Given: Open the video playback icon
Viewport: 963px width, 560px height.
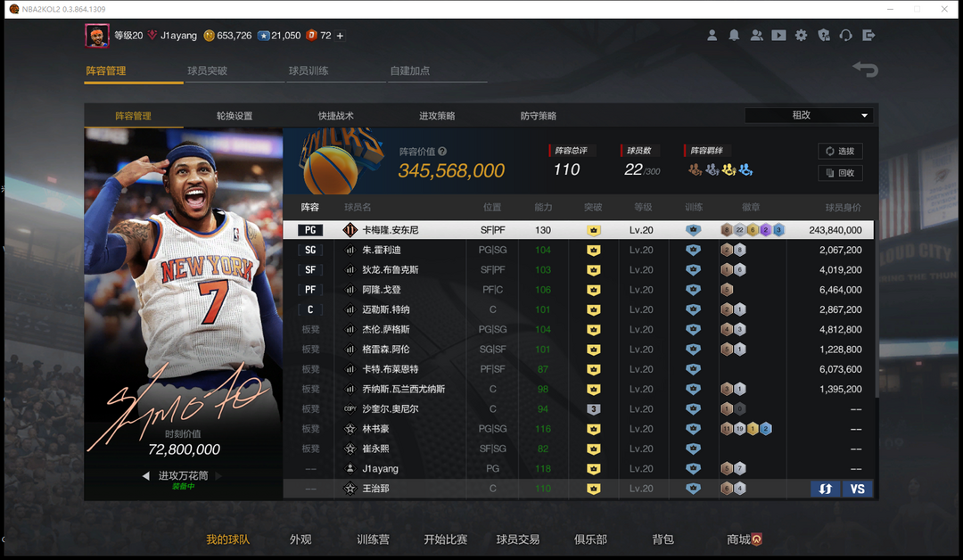Looking at the screenshot, I should point(778,36).
